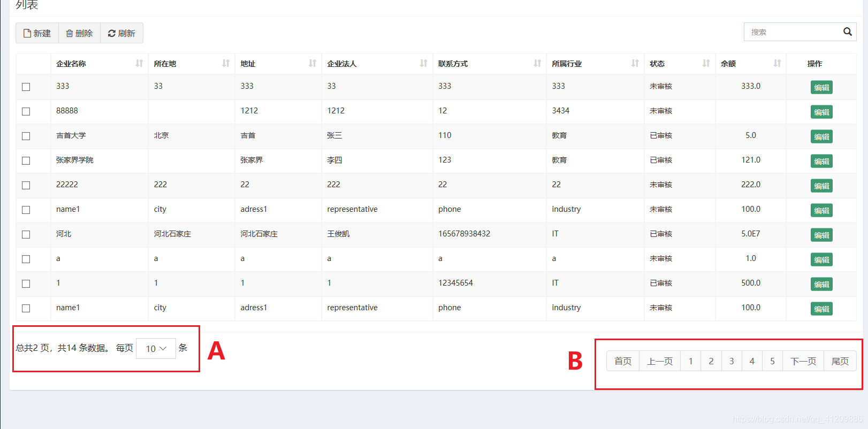
Task: Click the 张三 legal person cell
Action: point(334,135)
